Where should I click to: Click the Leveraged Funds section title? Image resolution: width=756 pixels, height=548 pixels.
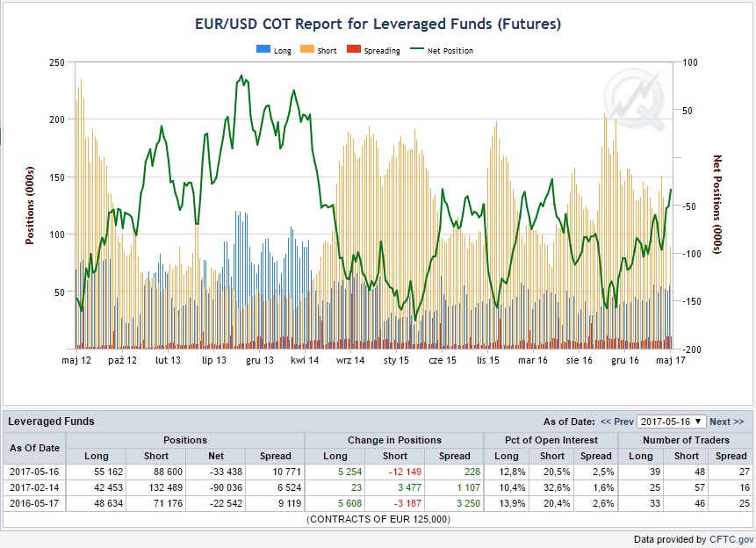[51, 422]
